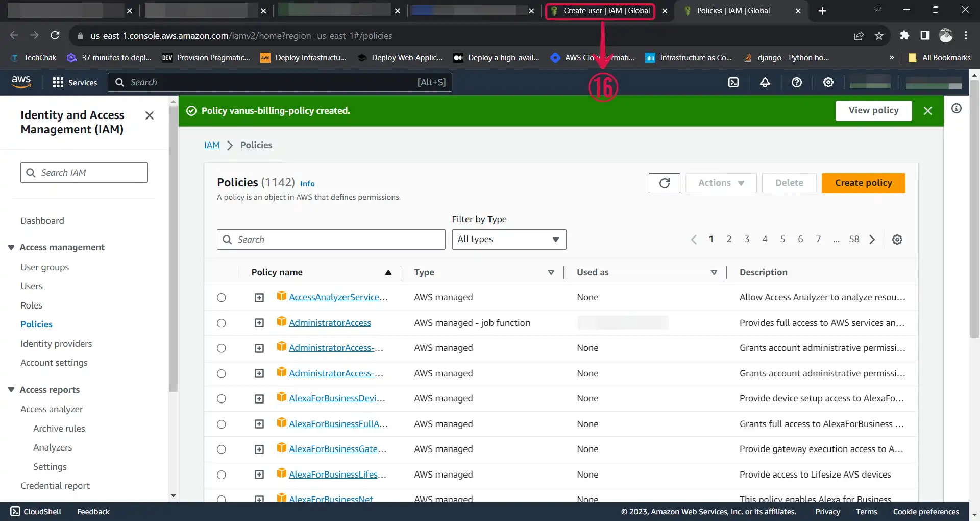Open CloudShell icon in footer
The width and height of the screenshot is (980, 521).
(15, 511)
